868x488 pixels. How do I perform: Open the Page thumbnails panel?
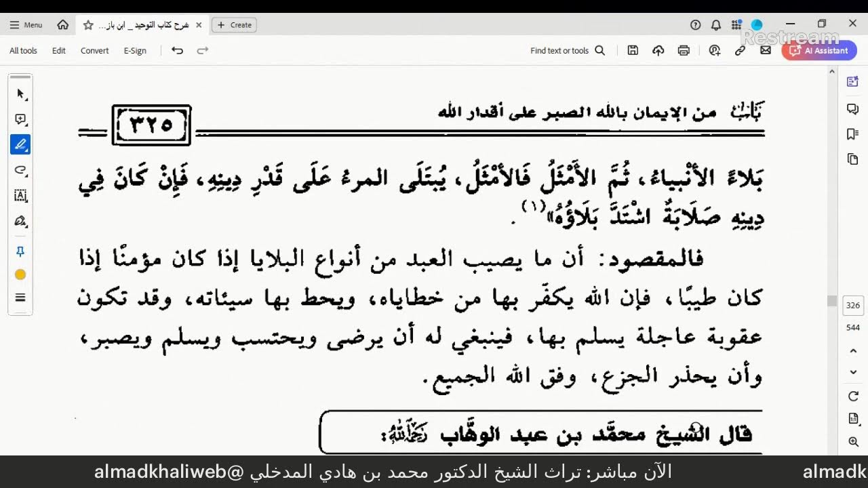853,159
